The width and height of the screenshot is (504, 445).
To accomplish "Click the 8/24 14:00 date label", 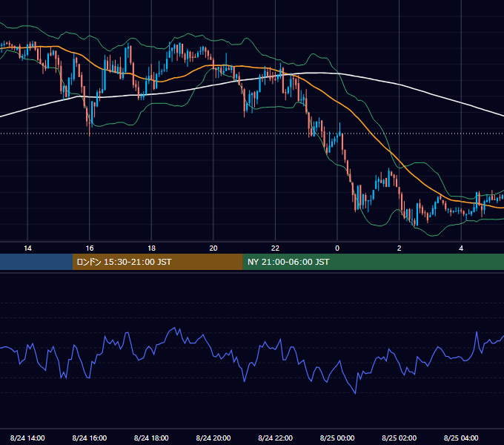I will coord(27,438).
